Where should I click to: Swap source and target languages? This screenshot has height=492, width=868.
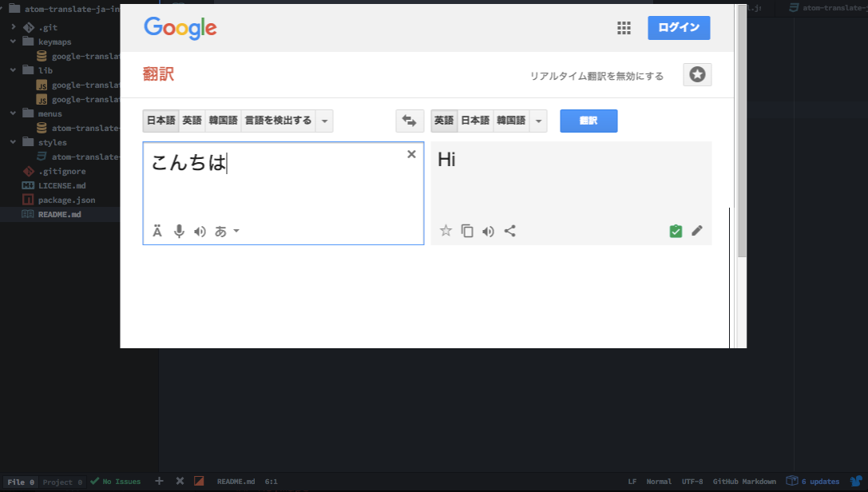410,121
